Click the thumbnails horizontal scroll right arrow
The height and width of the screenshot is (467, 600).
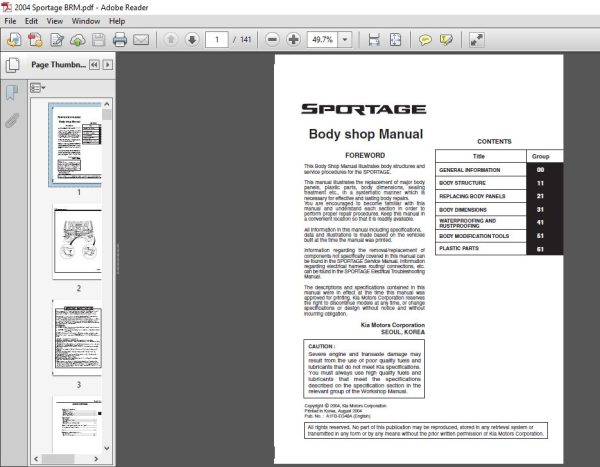pyautogui.click(x=96, y=459)
